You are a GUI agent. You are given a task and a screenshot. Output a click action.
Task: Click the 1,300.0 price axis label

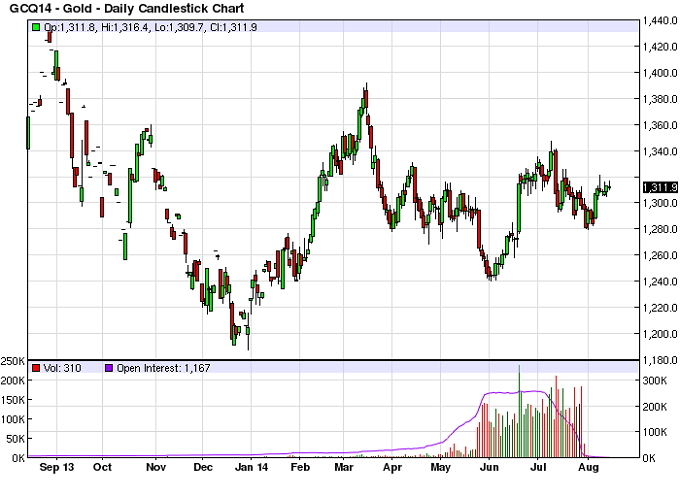coord(660,203)
